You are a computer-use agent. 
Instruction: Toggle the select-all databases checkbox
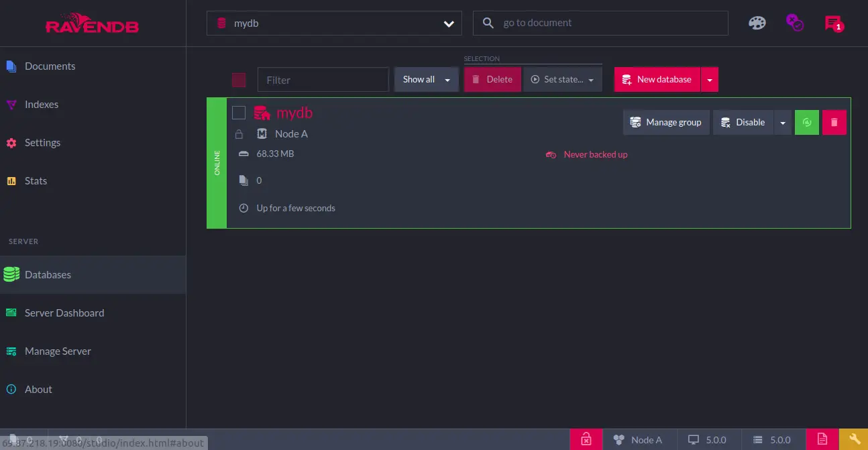[x=239, y=80]
